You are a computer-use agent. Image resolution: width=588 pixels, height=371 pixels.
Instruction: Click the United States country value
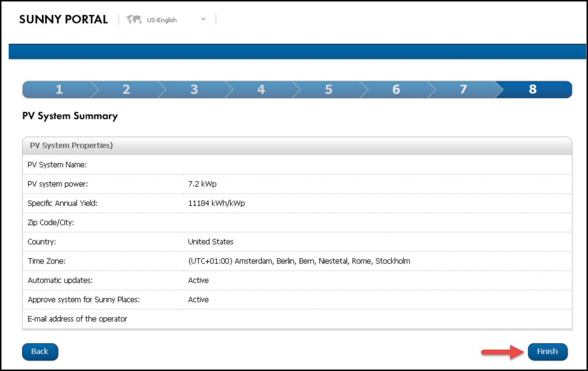point(211,241)
